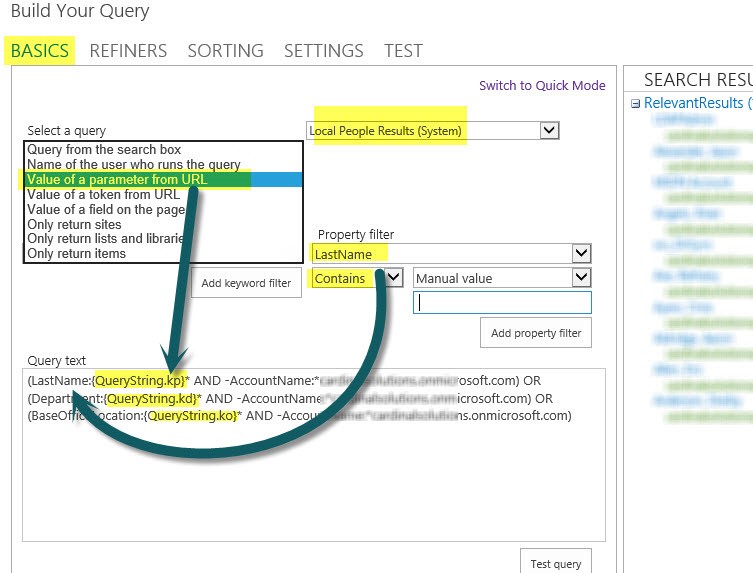The width and height of the screenshot is (753, 573).
Task: Open the REFINERS tab
Action: [128, 50]
